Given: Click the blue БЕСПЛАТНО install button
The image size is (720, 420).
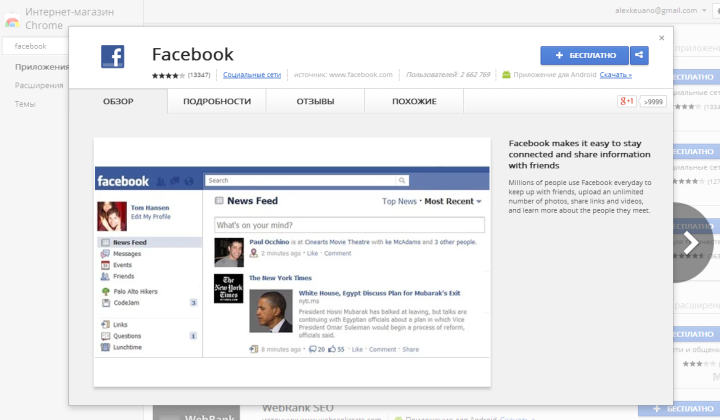Looking at the screenshot, I should (584, 55).
